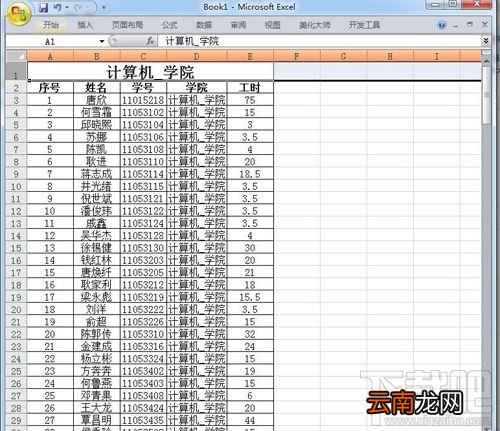Click student ID cell 11053203
The image size is (500, 431).
tap(143, 261)
